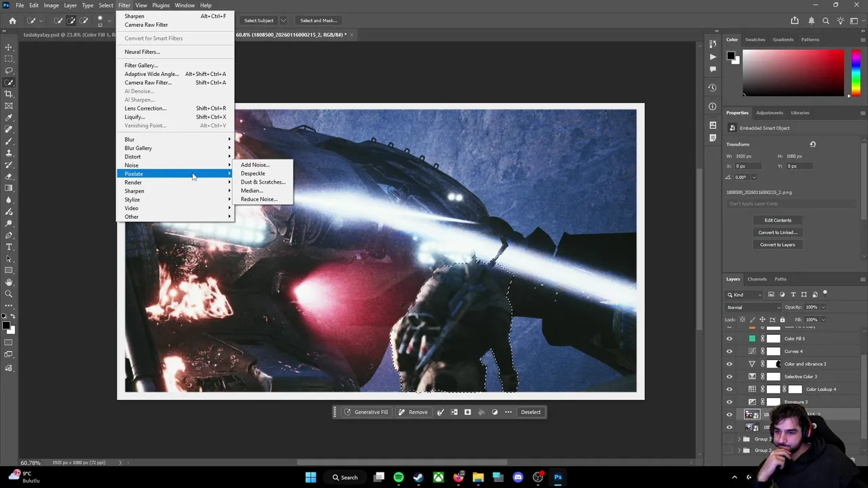Reset transform in Properties panel
The height and width of the screenshot is (488, 868).
coord(812,144)
